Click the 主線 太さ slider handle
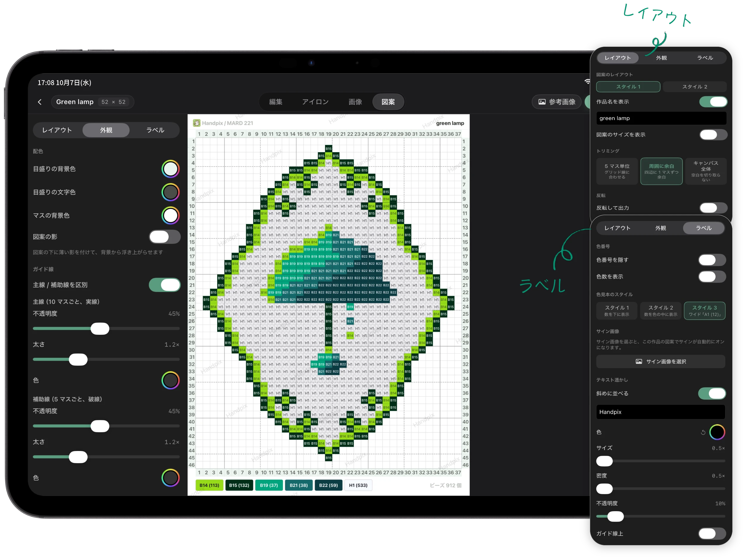This screenshot has width=746, height=560. tap(78, 360)
